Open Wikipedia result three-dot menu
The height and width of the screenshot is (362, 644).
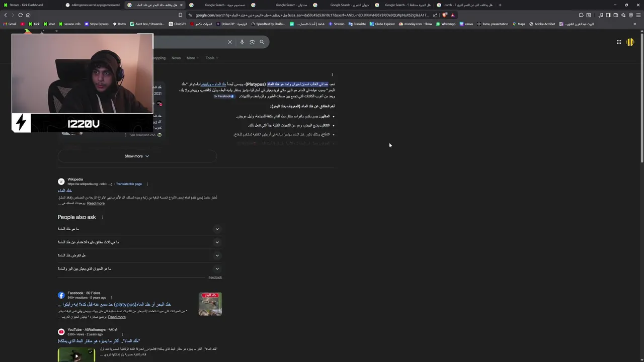tap(147, 184)
